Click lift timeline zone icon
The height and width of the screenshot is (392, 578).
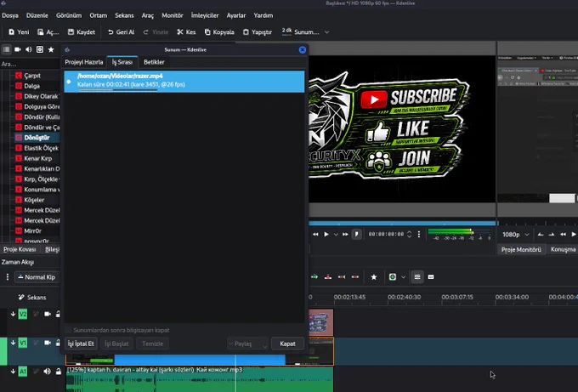[355, 277]
